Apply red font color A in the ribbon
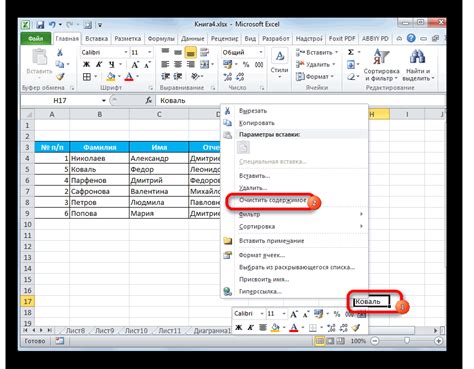474x369 pixels. pos(129,77)
